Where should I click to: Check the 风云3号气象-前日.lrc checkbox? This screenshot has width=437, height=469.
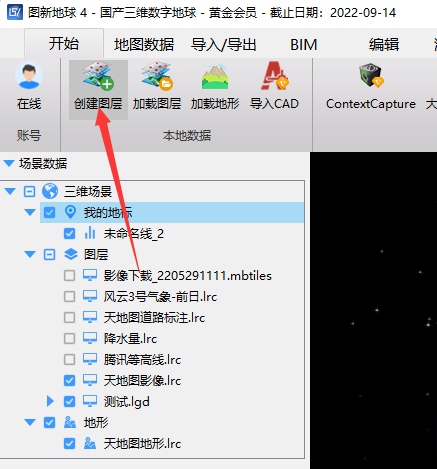[69, 297]
